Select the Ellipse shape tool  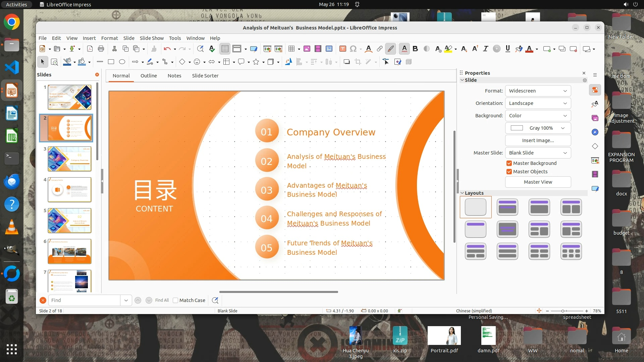(x=122, y=62)
